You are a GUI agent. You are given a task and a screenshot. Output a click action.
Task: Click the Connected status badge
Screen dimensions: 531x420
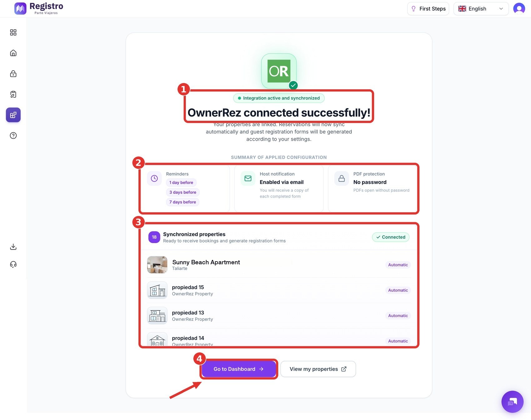click(391, 237)
